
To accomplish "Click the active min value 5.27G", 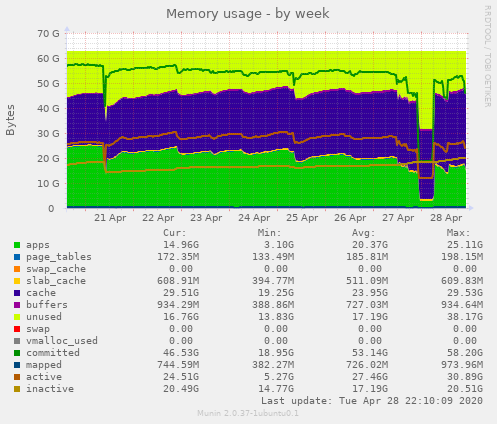I will (279, 377).
